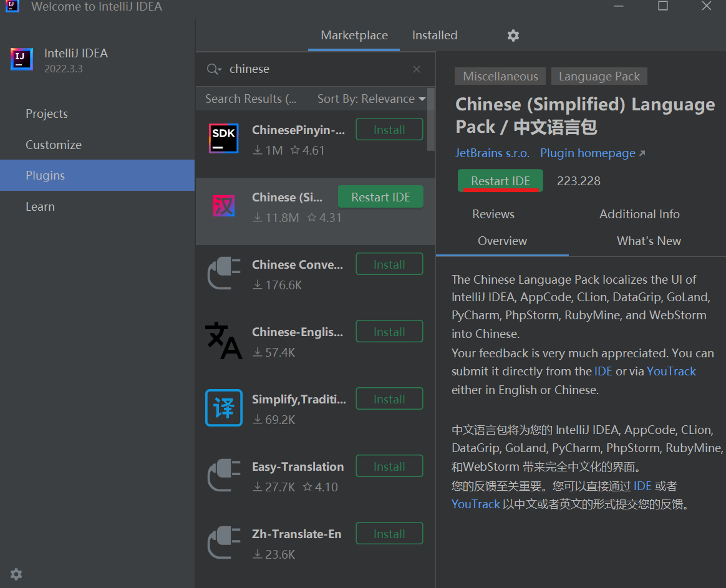Open Customize in the sidebar

(97, 145)
